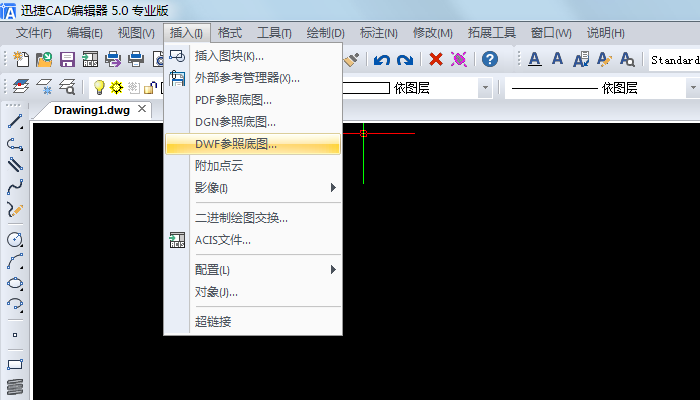The width and height of the screenshot is (700, 400).
Task: Select the Spline curve tool
Action: (15, 187)
